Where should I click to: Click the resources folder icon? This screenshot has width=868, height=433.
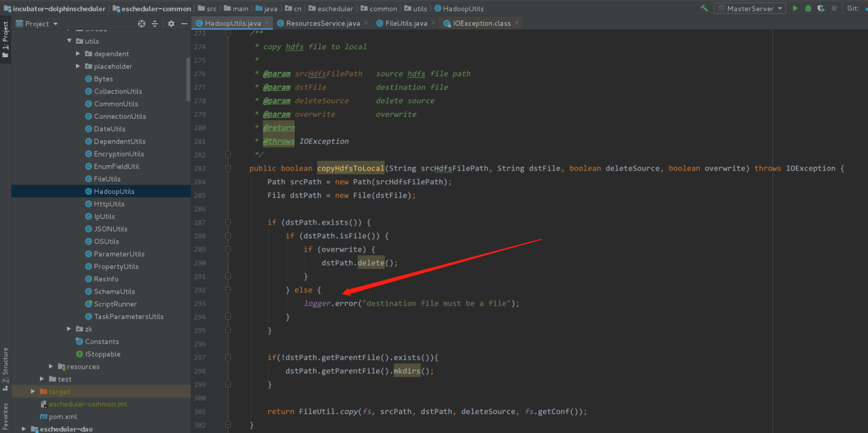pyautogui.click(x=61, y=367)
